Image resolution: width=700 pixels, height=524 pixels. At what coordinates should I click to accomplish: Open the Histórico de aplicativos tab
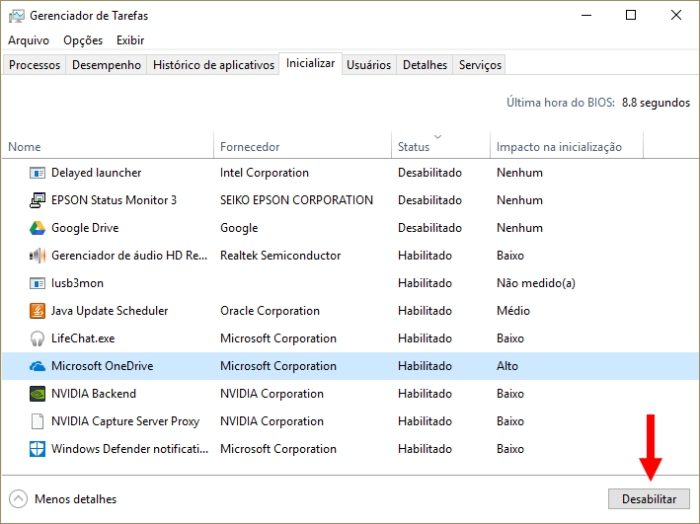[213, 65]
